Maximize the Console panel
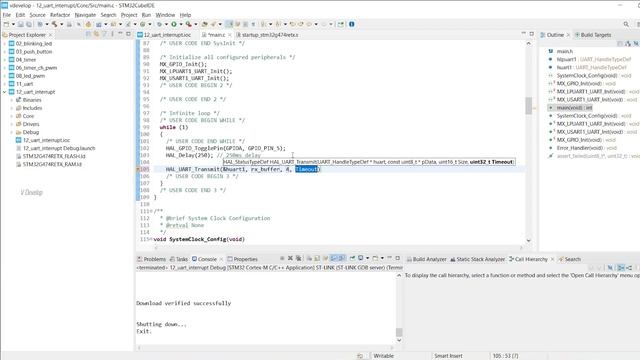 pyautogui.click(x=398, y=258)
